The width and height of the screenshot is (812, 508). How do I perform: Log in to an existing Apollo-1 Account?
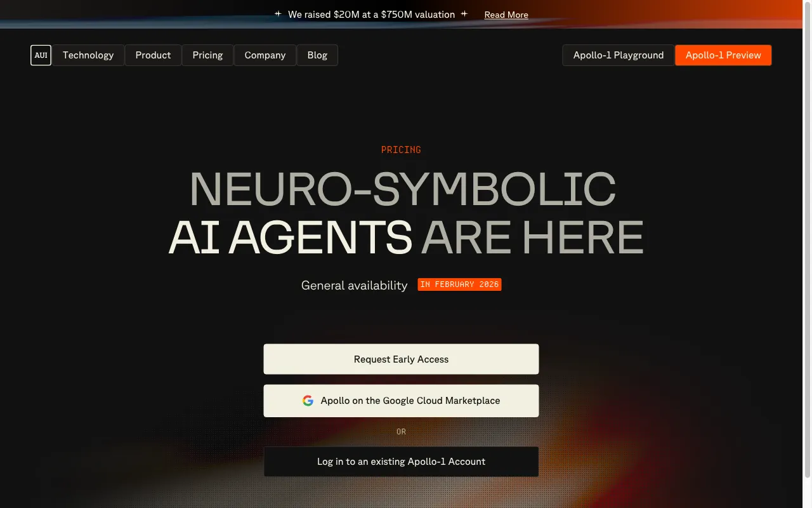tap(401, 462)
